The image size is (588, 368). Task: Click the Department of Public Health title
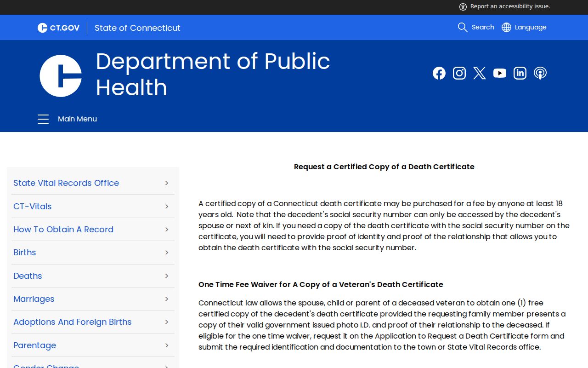coord(213,74)
